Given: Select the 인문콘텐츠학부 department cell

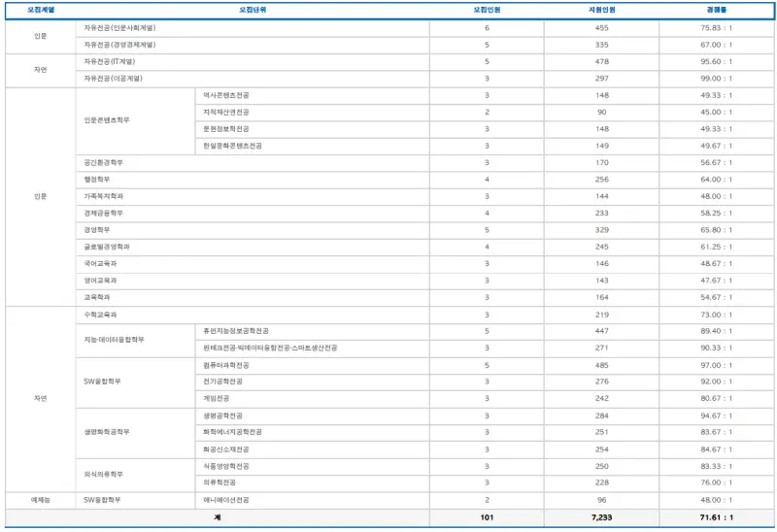Looking at the screenshot, I should coord(136,120).
